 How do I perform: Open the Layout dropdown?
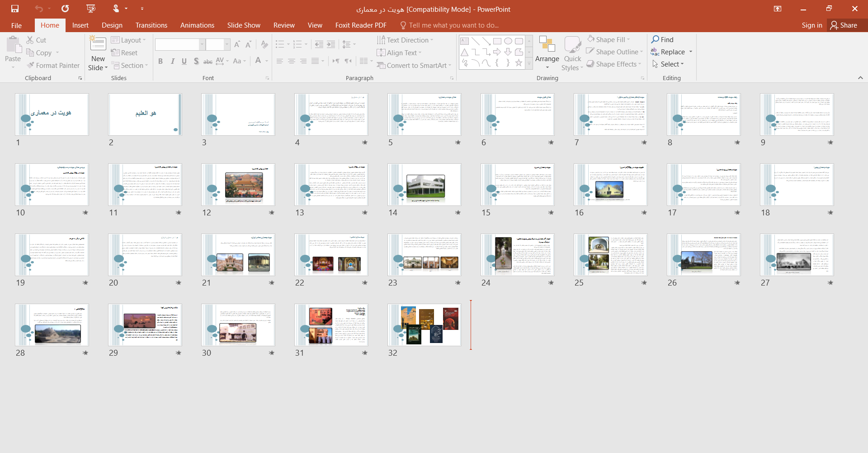129,40
